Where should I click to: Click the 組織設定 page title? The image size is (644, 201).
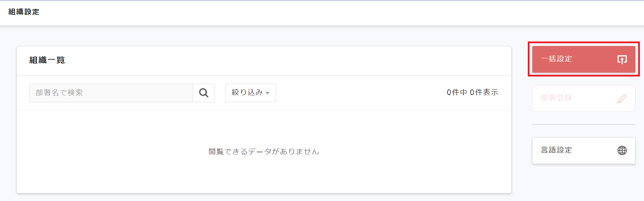(24, 12)
